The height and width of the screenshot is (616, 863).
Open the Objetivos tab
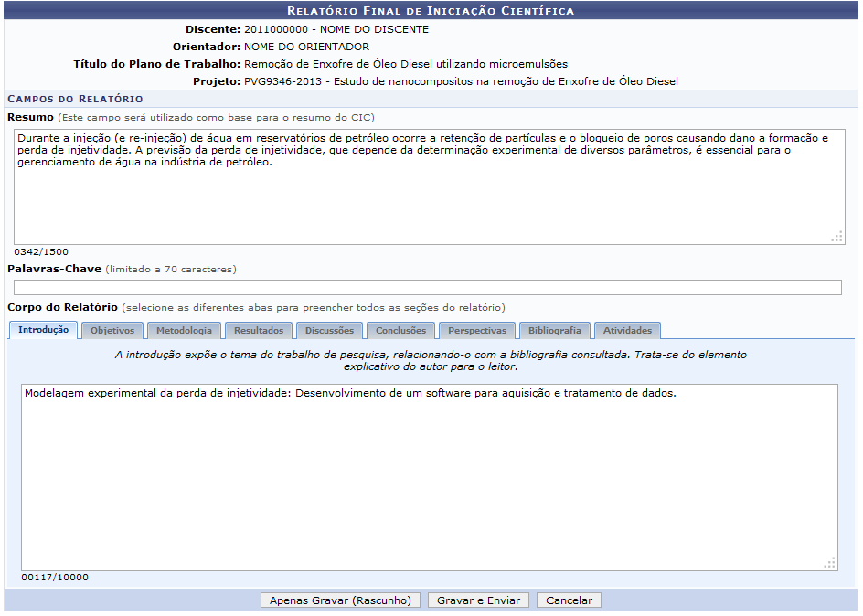(x=112, y=331)
